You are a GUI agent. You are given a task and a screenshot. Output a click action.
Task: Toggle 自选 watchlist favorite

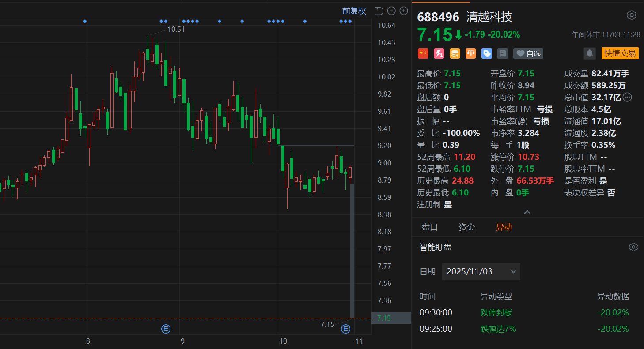[x=528, y=53]
